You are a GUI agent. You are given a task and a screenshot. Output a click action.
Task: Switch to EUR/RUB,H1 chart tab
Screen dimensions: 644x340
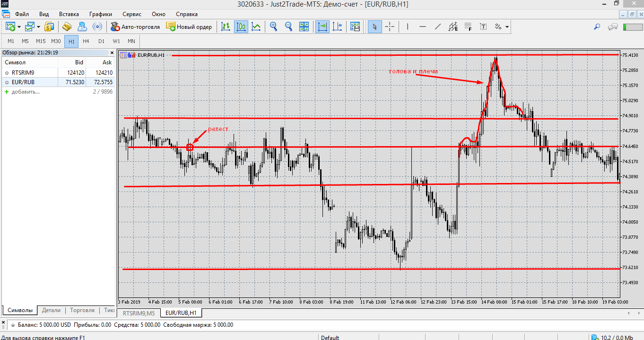(x=181, y=313)
